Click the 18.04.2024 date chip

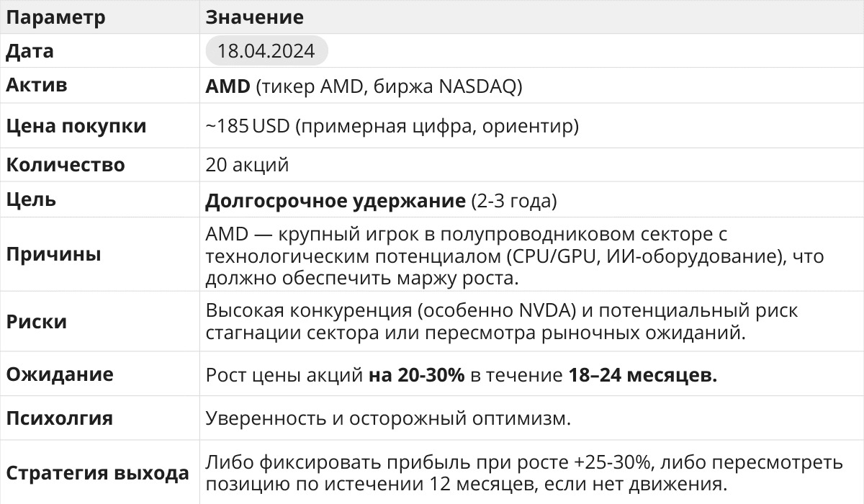pyautogui.click(x=266, y=52)
